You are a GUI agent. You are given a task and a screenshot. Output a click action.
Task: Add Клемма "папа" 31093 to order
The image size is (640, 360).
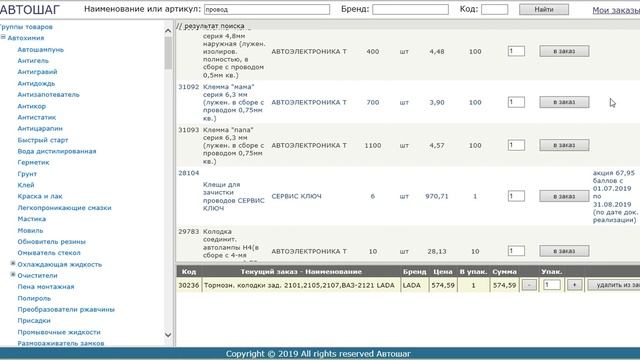564,145
